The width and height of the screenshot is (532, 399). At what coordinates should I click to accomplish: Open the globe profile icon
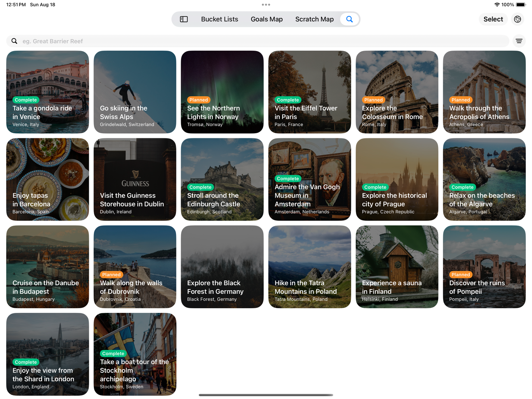point(518,19)
